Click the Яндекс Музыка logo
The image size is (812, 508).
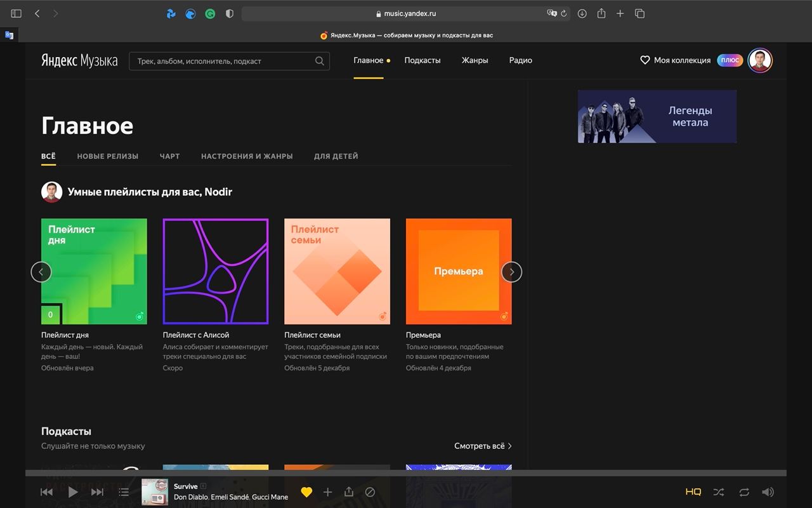[79, 60]
